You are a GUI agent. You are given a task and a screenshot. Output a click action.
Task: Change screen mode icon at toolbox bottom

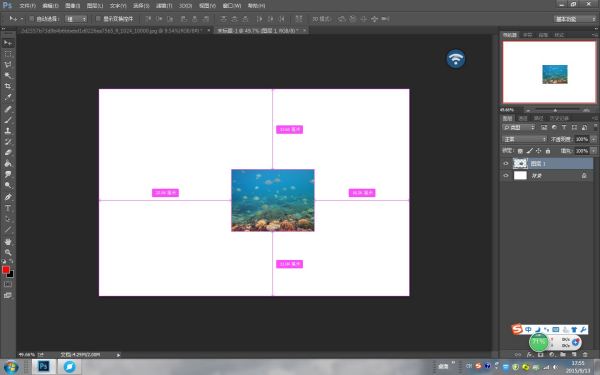coord(8,295)
